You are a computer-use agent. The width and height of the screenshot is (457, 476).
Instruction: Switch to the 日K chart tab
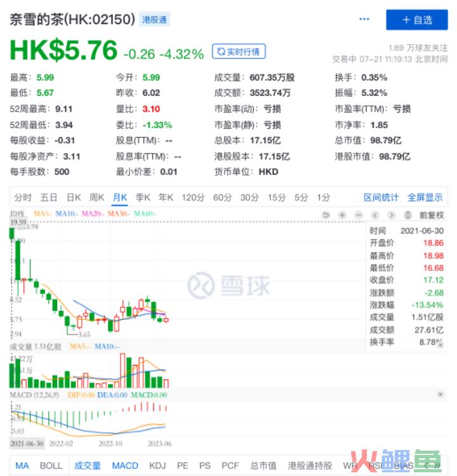(74, 197)
